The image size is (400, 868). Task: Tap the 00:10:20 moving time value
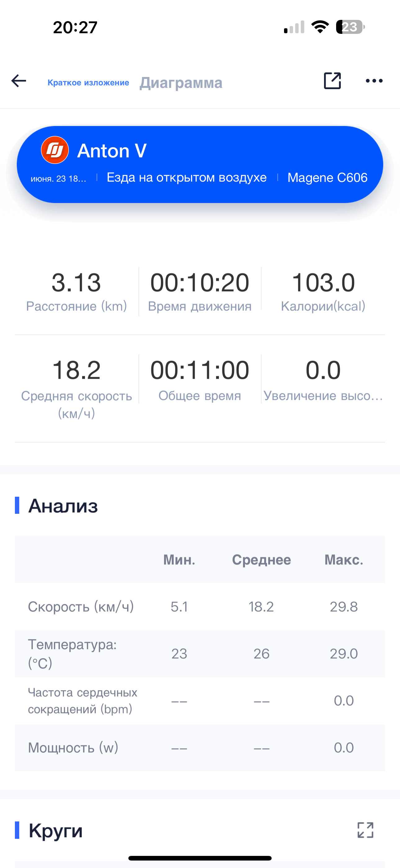200,283
